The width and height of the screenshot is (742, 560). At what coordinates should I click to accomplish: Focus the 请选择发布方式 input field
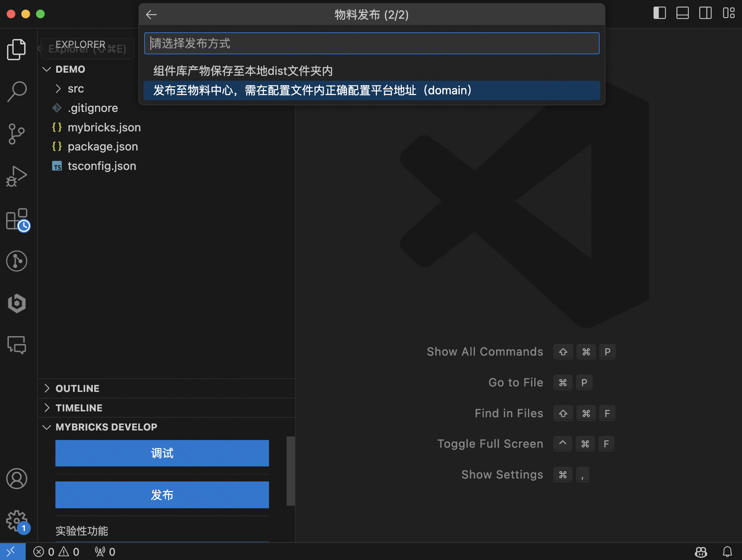click(372, 43)
